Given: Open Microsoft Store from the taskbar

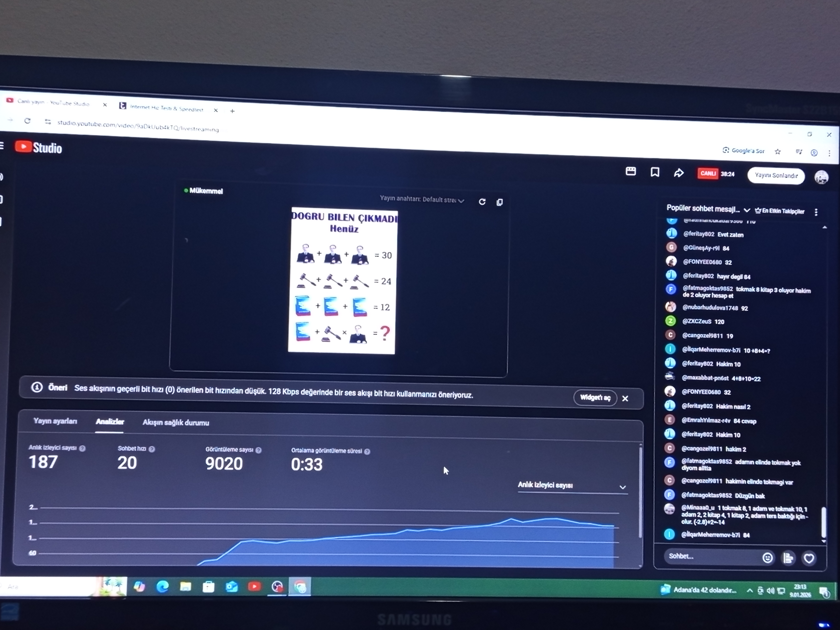Looking at the screenshot, I should pos(209,587).
